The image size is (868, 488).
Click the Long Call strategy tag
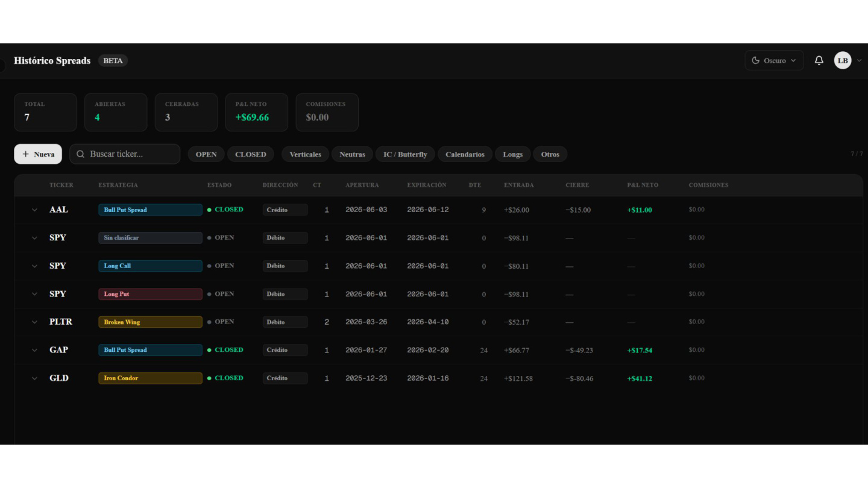tap(150, 266)
